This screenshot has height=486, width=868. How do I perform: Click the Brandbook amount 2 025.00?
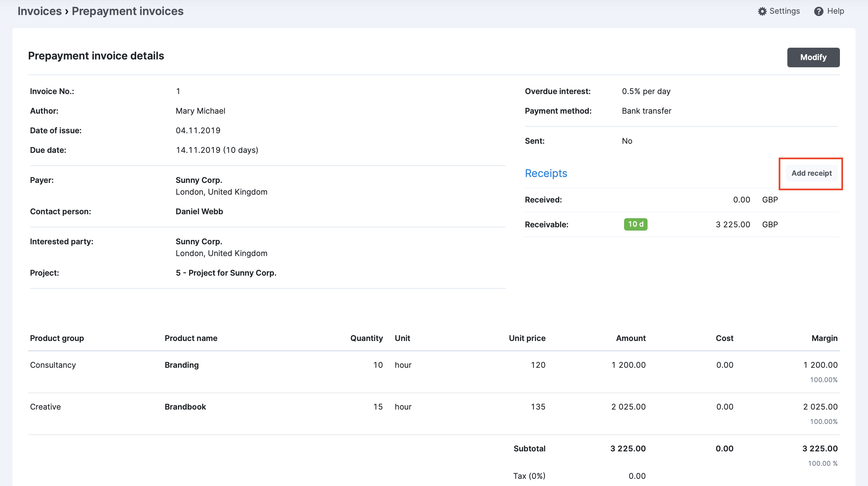(628, 407)
